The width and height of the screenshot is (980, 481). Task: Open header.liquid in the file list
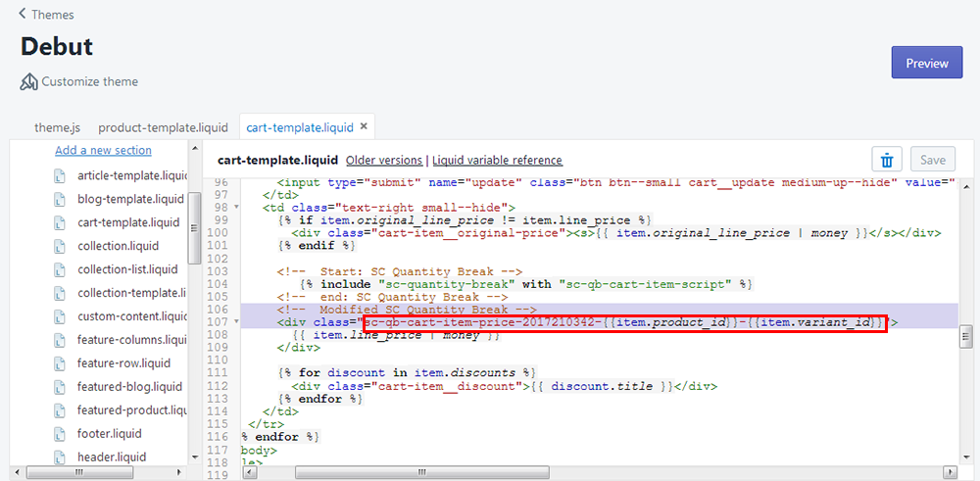[112, 457]
